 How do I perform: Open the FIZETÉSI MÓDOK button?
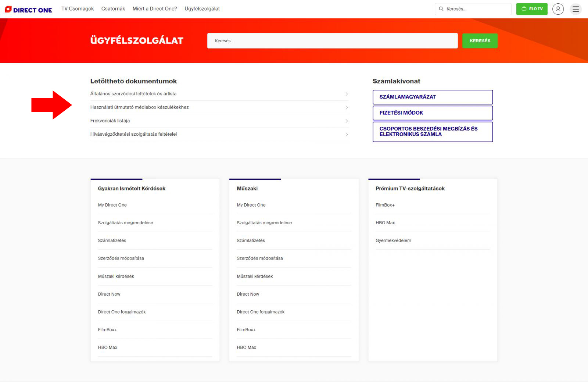pyautogui.click(x=432, y=113)
